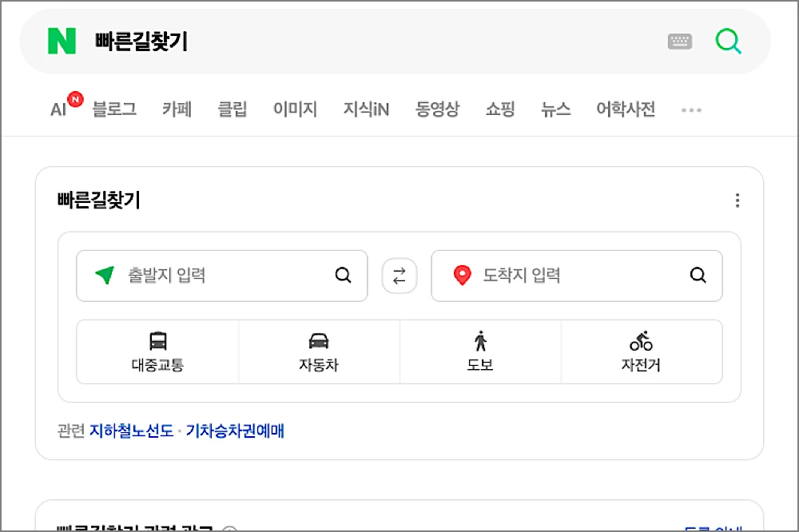Open the AI tab
This screenshot has width=799, height=532.
pyautogui.click(x=58, y=109)
